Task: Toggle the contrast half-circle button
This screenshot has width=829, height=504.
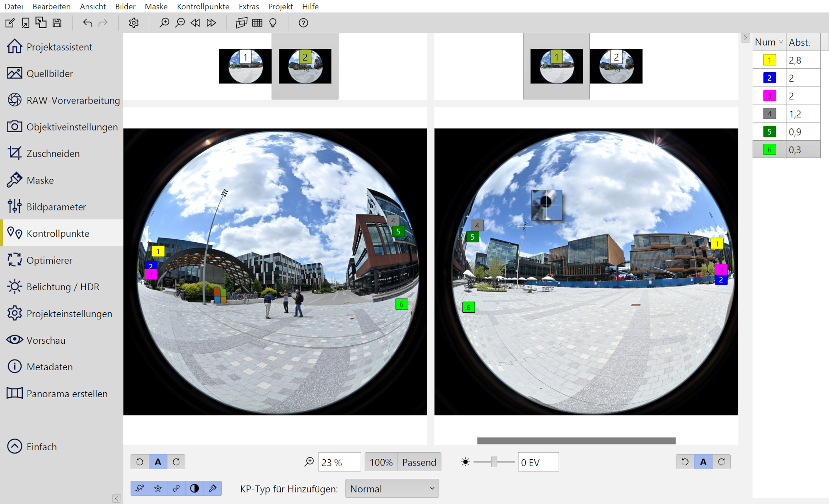Action: tap(194, 488)
